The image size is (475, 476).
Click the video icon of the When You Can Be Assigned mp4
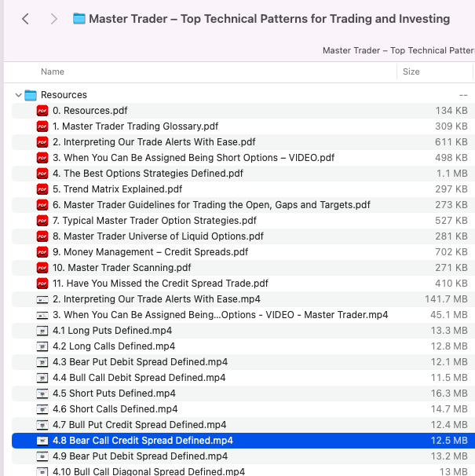click(42, 316)
